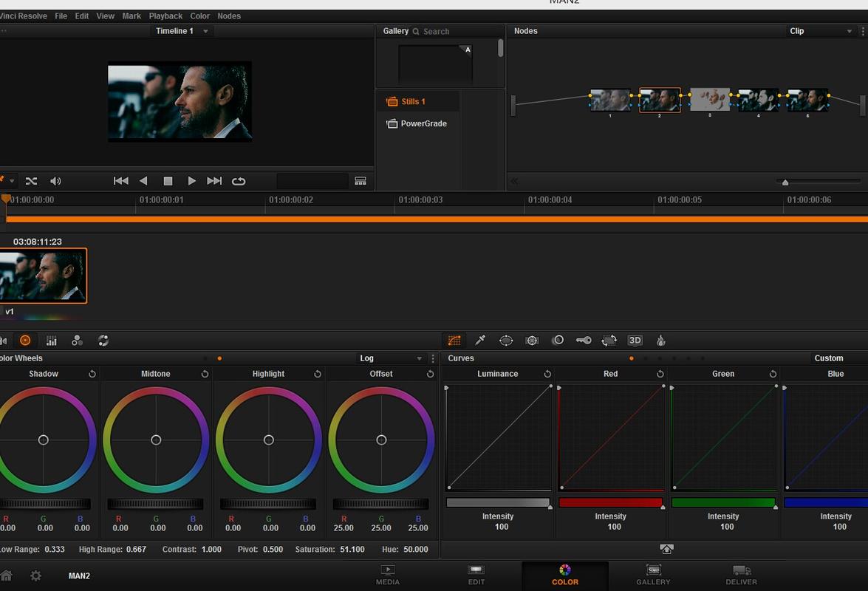Click the Red curve intensity bar
868x591 pixels.
pyautogui.click(x=610, y=502)
